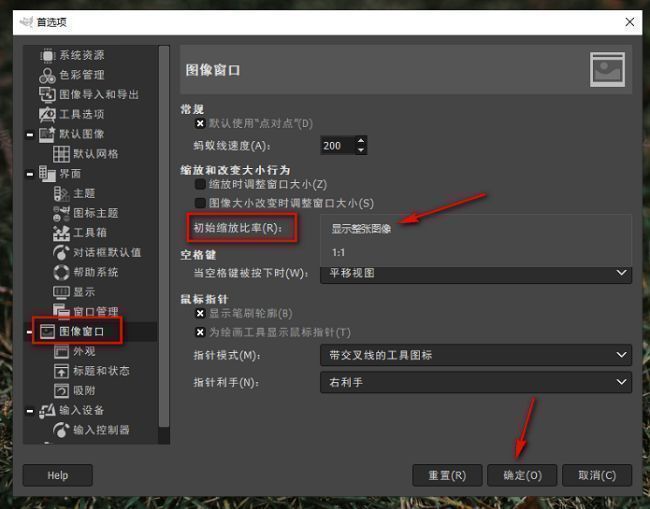Select the 图像导入和导出 icon

tap(47, 95)
